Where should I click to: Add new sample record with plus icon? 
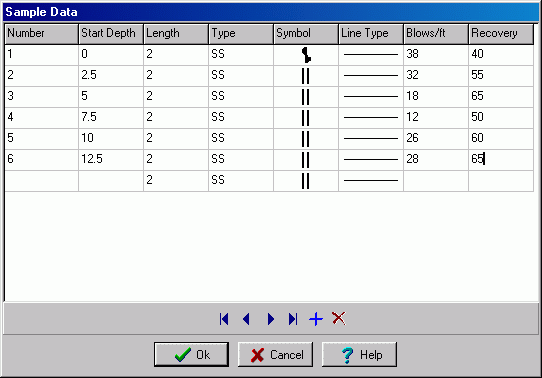(x=316, y=319)
